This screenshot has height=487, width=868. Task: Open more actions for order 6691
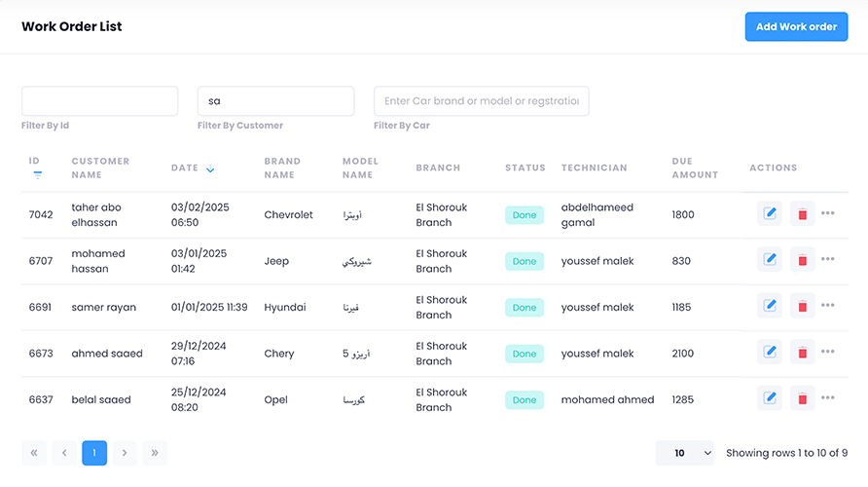pos(828,306)
